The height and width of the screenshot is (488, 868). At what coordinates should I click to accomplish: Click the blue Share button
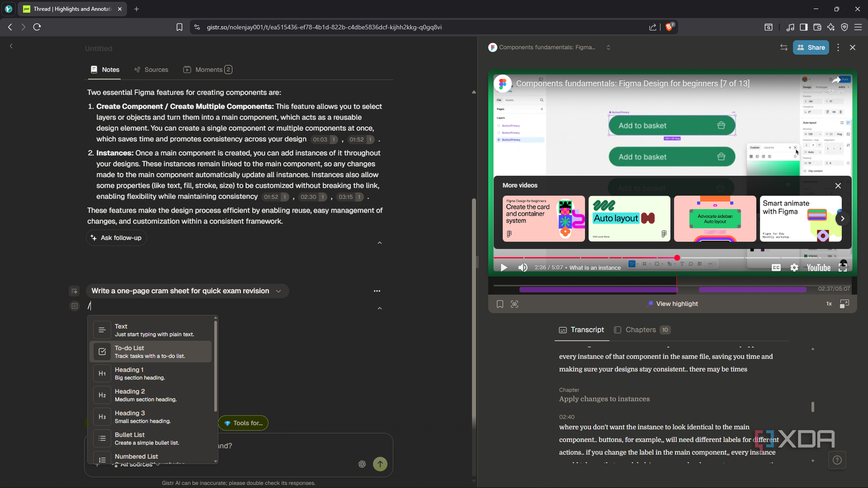(x=811, y=47)
